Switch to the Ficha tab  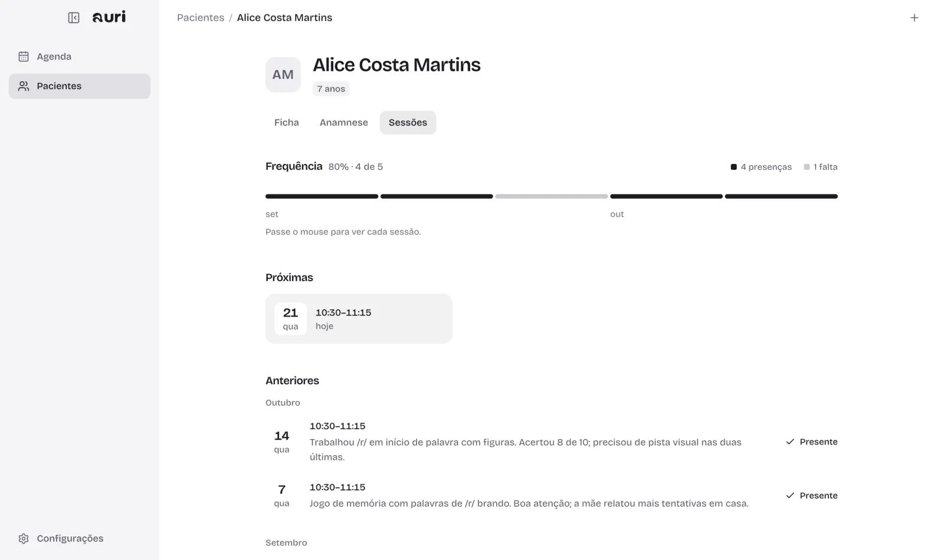coord(286,123)
